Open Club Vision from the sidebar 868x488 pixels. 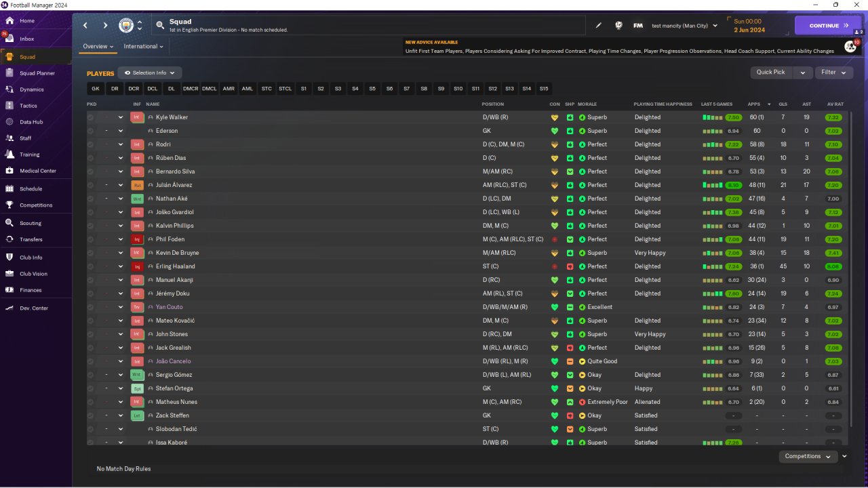34,274
